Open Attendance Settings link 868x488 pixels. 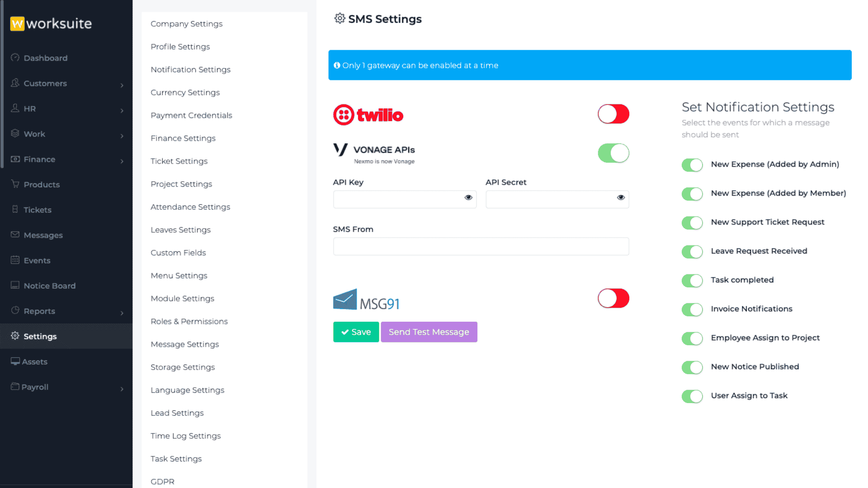coord(190,206)
